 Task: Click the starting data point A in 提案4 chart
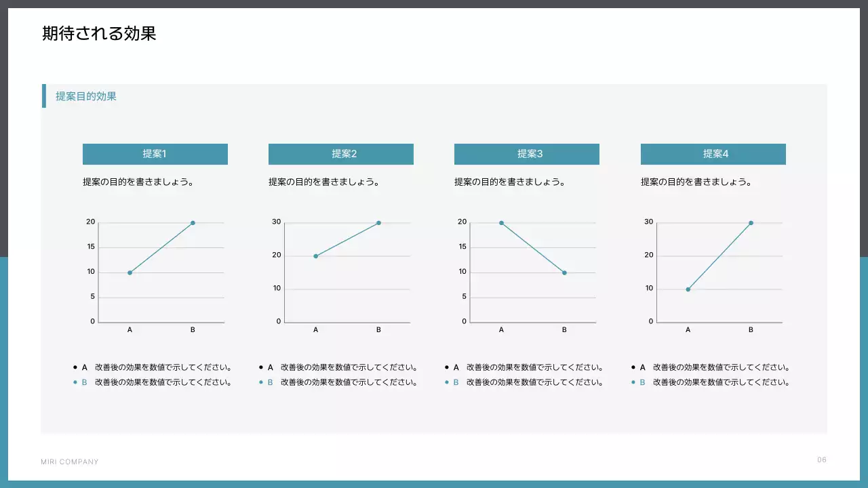[x=687, y=289]
